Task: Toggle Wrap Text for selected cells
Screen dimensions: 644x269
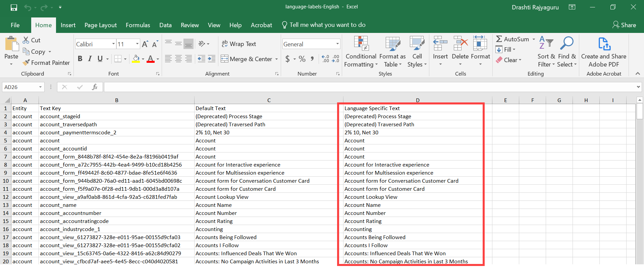Action: click(x=238, y=44)
